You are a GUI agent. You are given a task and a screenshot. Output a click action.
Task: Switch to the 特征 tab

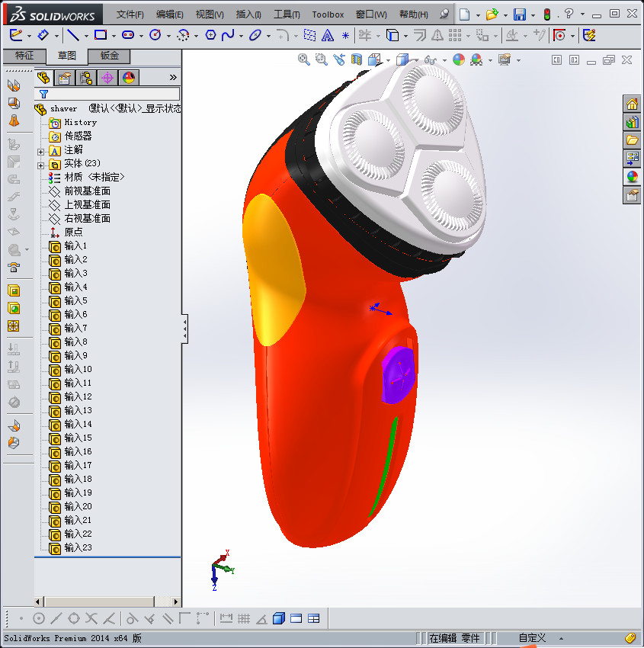[x=24, y=56]
